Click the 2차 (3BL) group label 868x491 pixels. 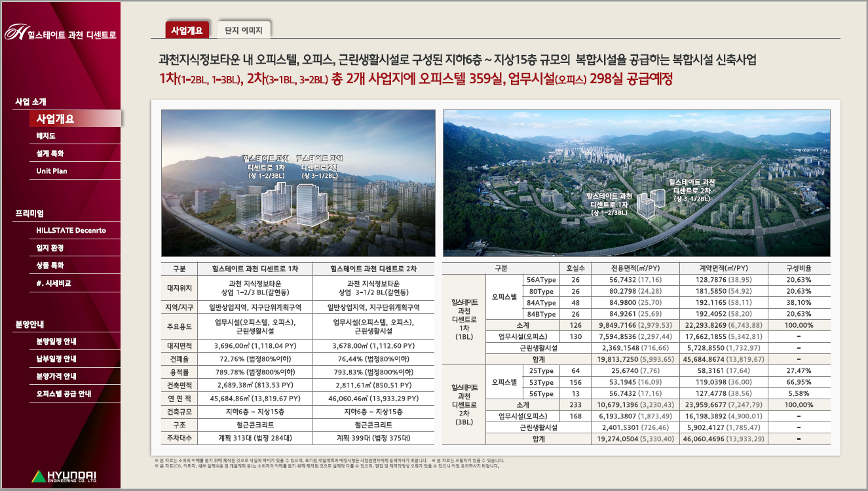pyautogui.click(x=464, y=404)
